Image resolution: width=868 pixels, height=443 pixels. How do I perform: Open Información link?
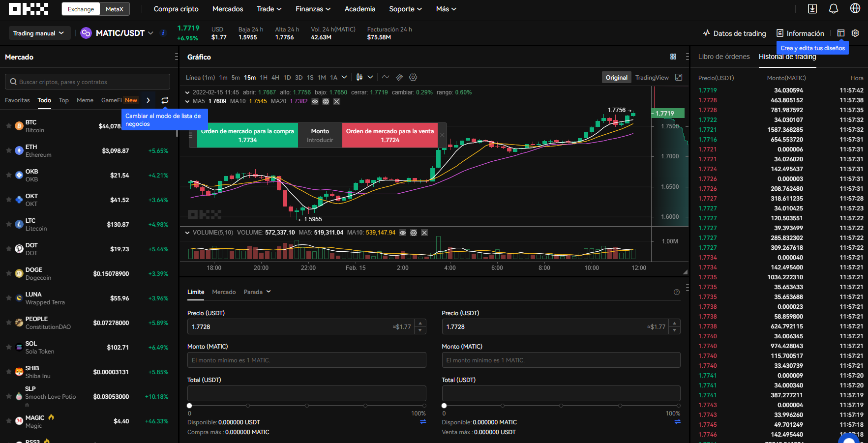pyautogui.click(x=800, y=33)
